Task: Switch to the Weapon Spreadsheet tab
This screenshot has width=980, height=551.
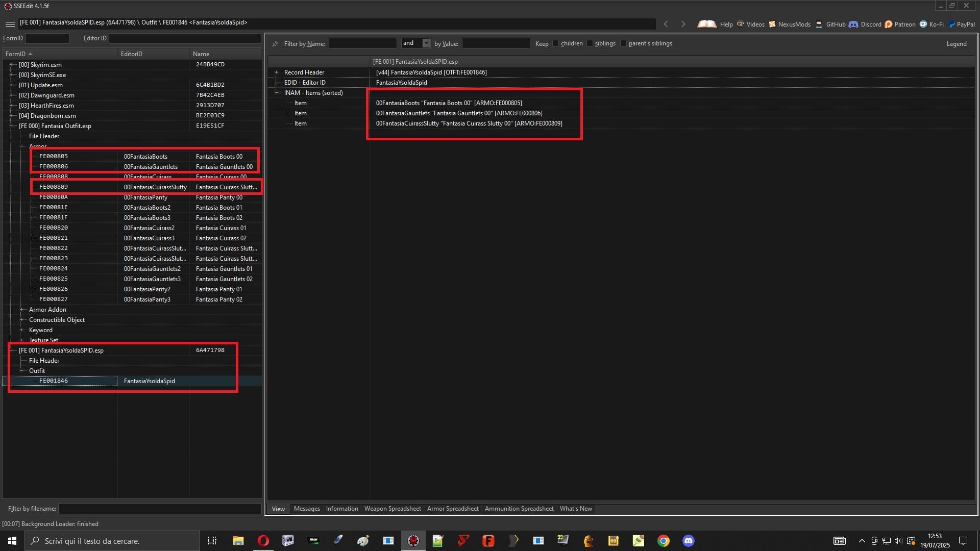Action: [393, 509]
